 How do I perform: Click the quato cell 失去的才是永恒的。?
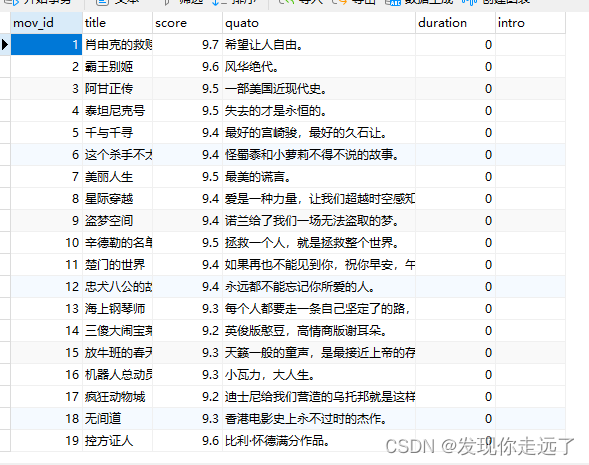(319, 111)
